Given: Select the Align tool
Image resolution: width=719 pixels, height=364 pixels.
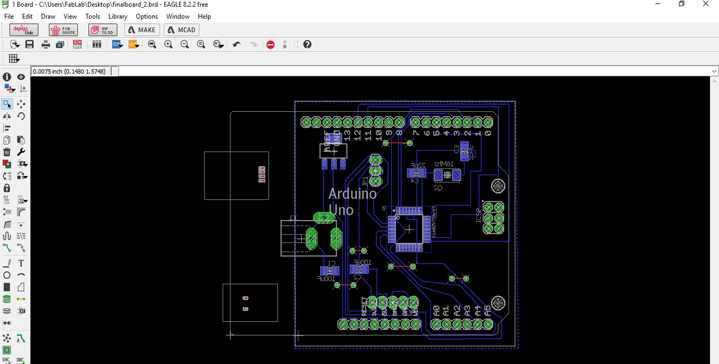Looking at the screenshot, I should coord(7,128).
